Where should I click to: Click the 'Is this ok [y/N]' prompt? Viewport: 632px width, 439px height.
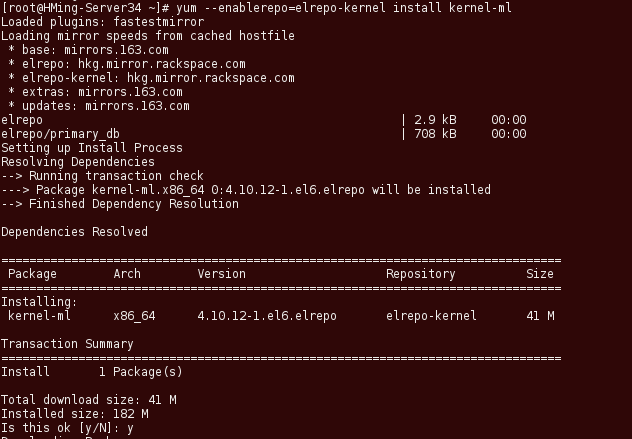(x=58, y=428)
